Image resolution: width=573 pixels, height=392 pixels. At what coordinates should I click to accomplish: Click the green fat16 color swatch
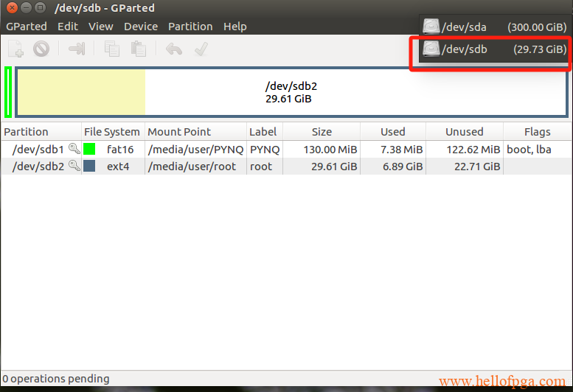[89, 149]
